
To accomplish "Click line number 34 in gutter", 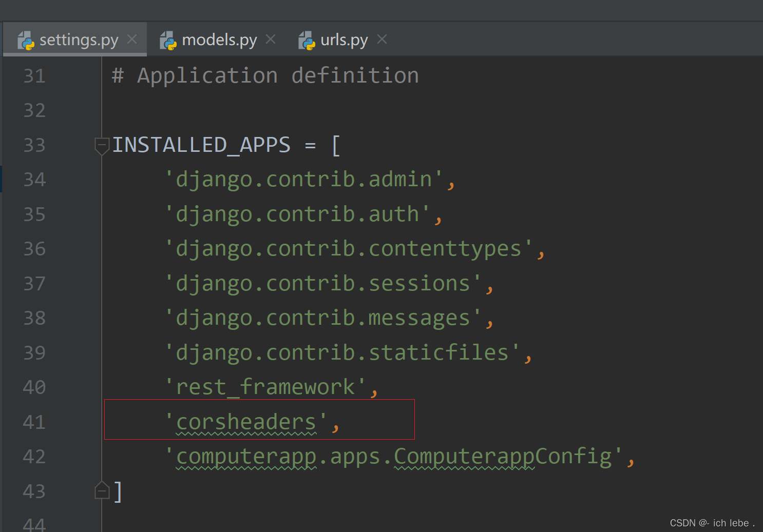I will 34,180.
